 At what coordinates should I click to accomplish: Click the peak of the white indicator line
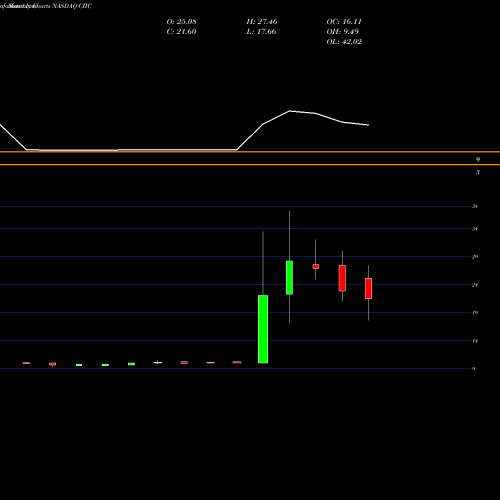[290, 111]
